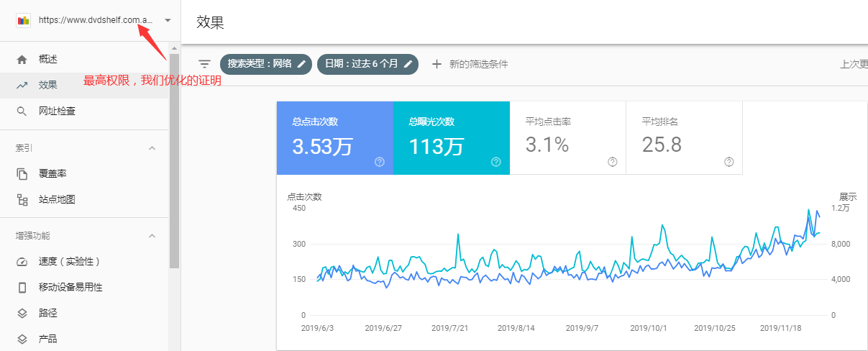Image resolution: width=868 pixels, height=351 pixels.
Task: Click the 路径 layers icon
Action: tap(22, 314)
